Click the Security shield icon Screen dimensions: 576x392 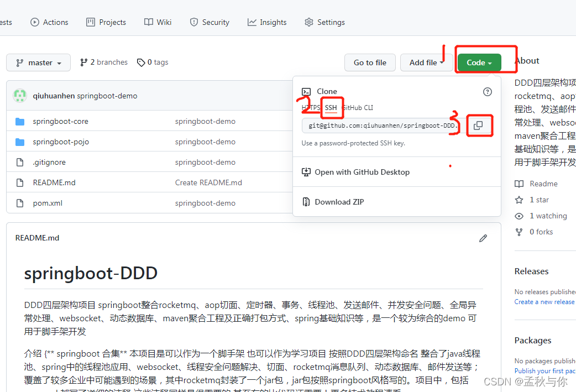[x=193, y=22]
